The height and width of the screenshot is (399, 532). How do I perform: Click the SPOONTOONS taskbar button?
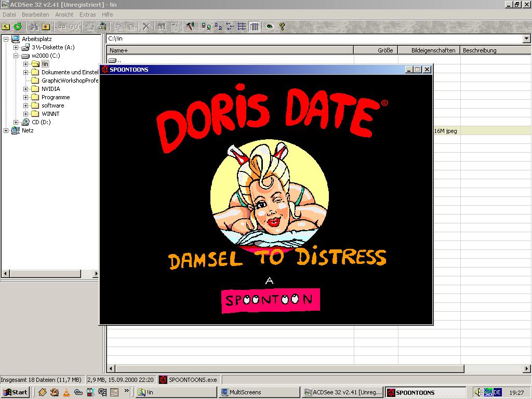(x=425, y=392)
